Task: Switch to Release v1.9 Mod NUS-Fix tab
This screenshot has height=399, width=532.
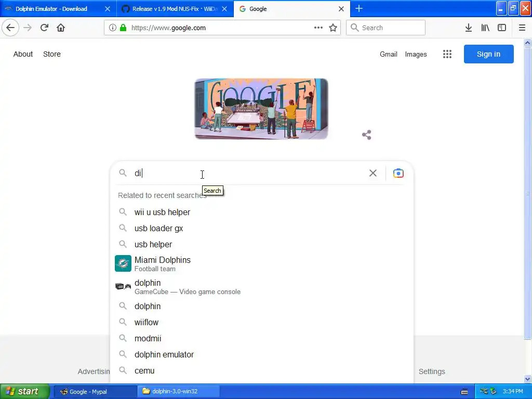Action: [175, 9]
